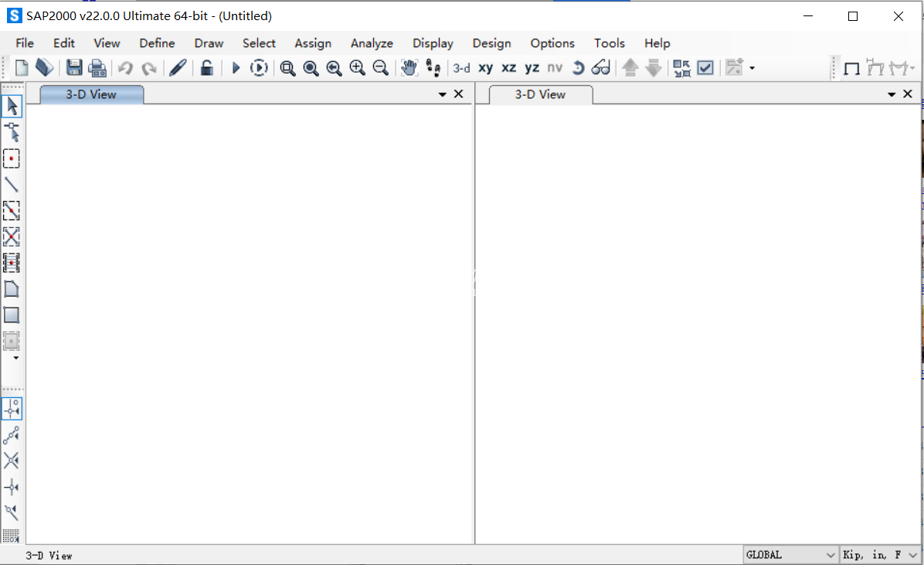Open the Draw menu

pyautogui.click(x=209, y=43)
